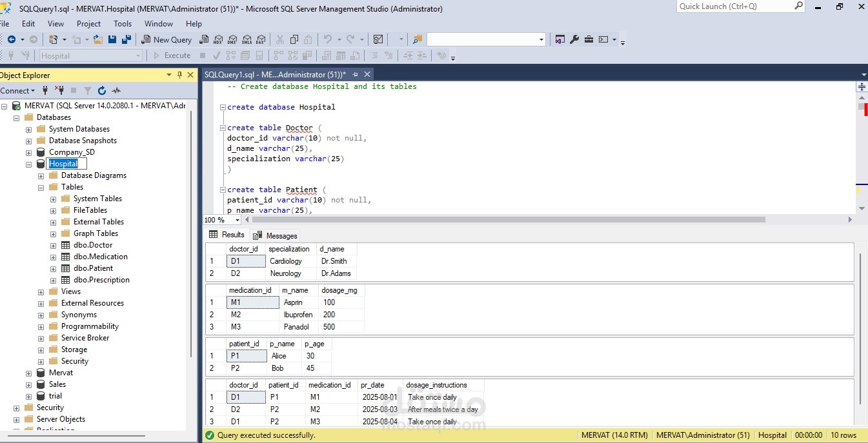Expand the Sales database node
The width and height of the screenshot is (868, 443).
(28, 384)
